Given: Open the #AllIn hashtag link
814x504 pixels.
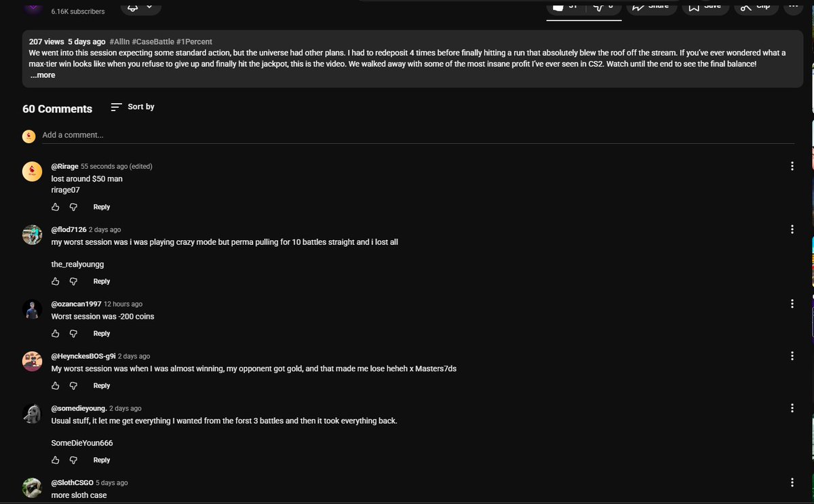Looking at the screenshot, I should pos(119,42).
